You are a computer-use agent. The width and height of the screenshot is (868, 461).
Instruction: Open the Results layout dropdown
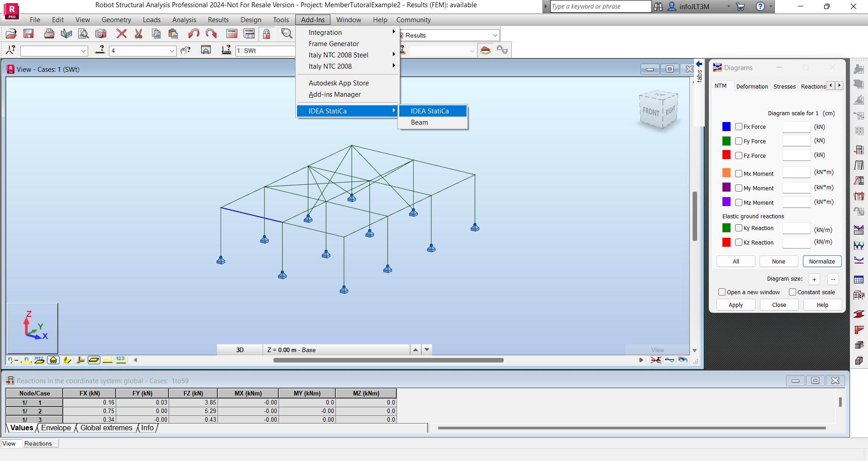pos(495,35)
